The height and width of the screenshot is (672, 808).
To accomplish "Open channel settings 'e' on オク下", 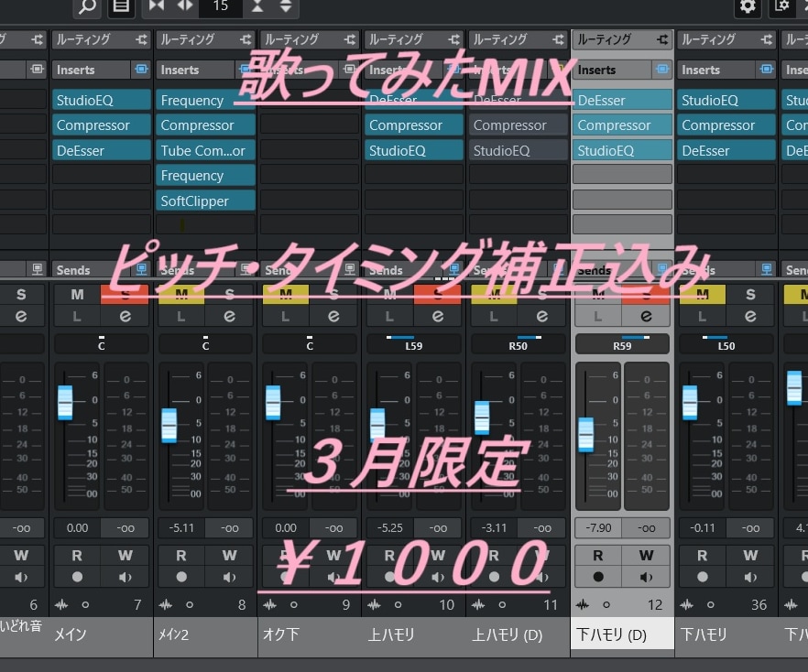I will 333,316.
